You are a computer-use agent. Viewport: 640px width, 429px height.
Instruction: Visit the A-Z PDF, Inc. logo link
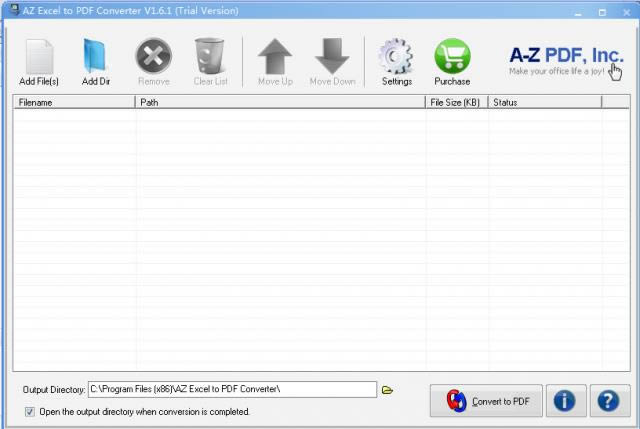[x=566, y=61]
